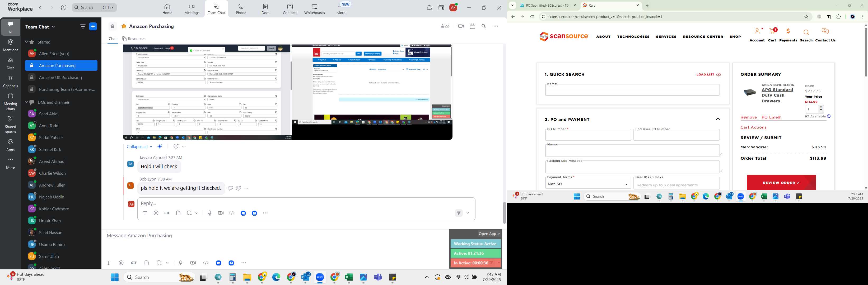Click the Zoom Search box
868x285 pixels.
(x=95, y=7)
